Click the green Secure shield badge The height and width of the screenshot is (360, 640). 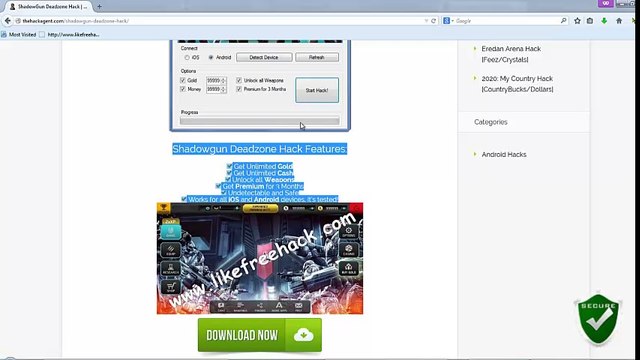pos(598,319)
